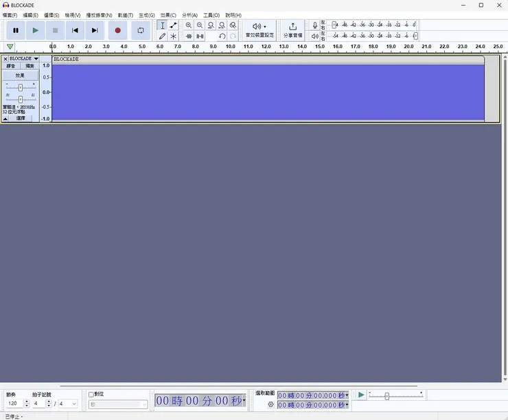Skip to end of the project
Viewport: 508px width, 420px height.
[95, 30]
